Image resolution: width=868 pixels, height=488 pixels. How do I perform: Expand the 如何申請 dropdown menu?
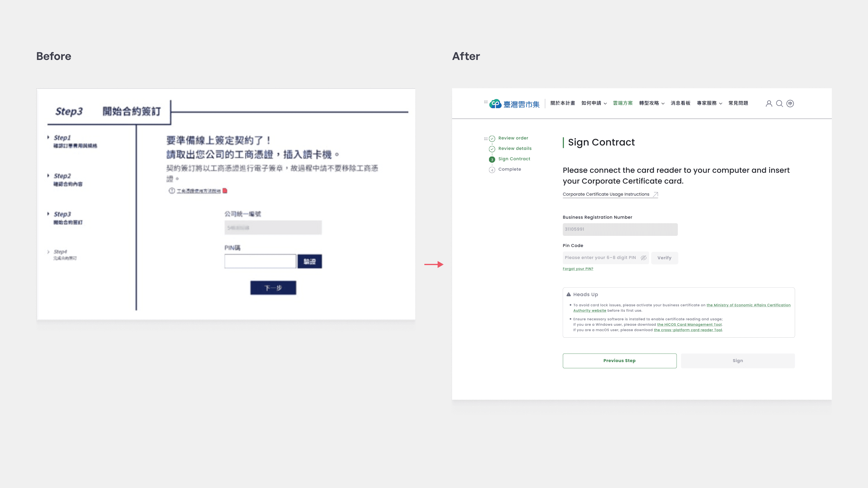[594, 103]
